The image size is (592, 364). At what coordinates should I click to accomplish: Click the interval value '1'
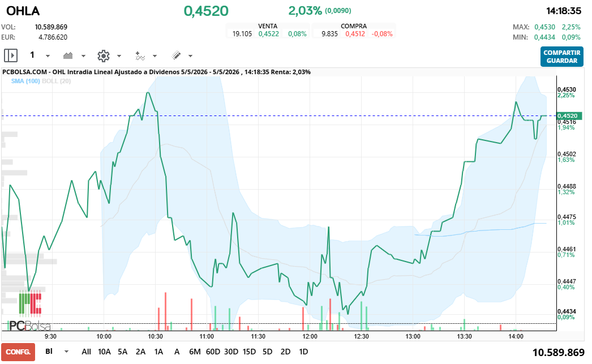tap(32, 55)
